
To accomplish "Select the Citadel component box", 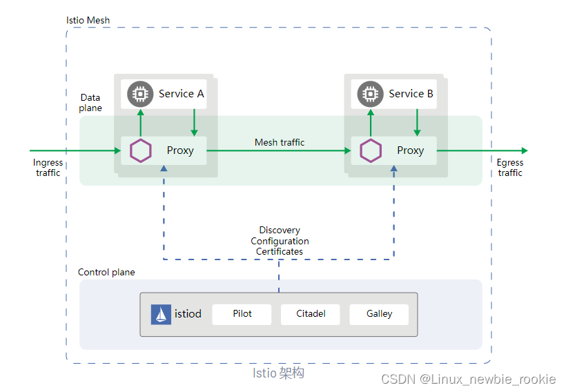I will (x=311, y=315).
